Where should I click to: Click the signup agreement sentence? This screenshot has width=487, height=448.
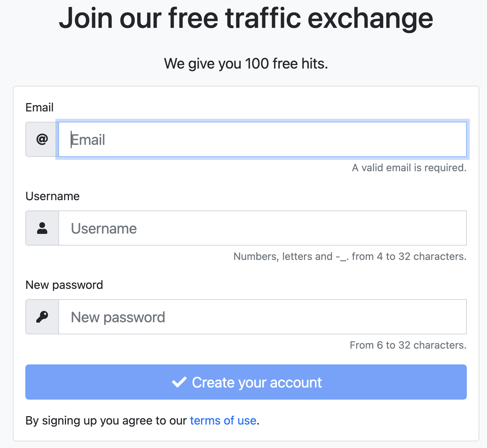click(x=142, y=421)
